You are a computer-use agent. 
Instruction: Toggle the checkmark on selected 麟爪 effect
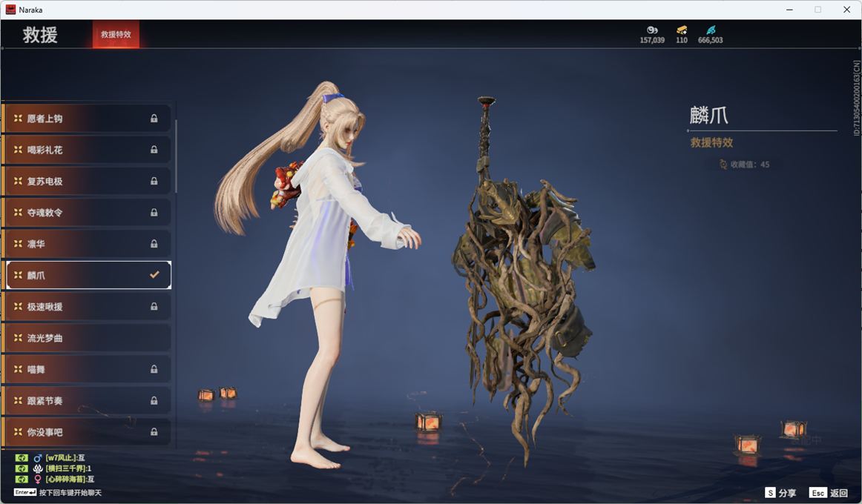[154, 275]
